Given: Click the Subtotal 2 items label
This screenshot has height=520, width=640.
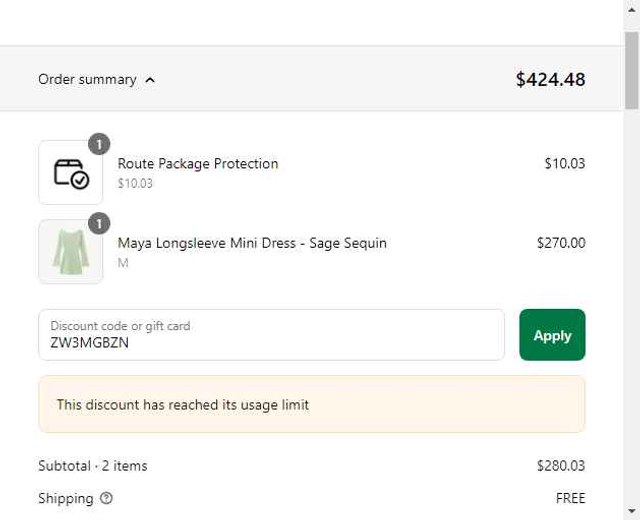Looking at the screenshot, I should click(x=93, y=466).
